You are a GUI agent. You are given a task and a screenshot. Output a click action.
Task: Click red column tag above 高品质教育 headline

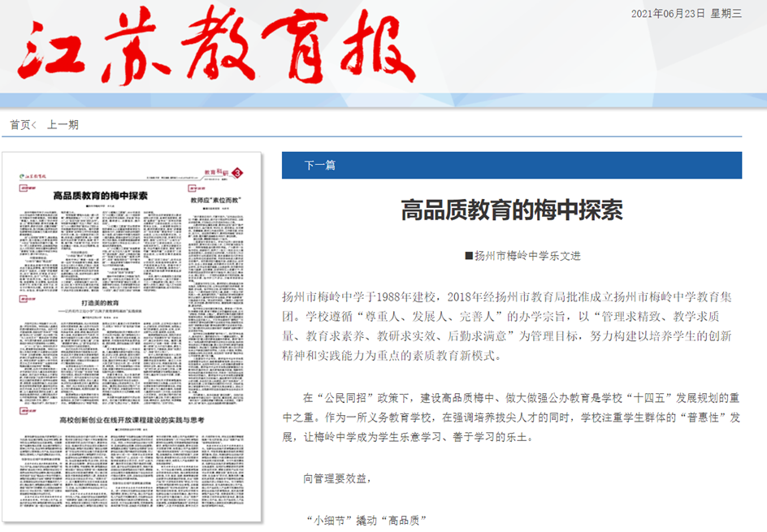coord(27,188)
